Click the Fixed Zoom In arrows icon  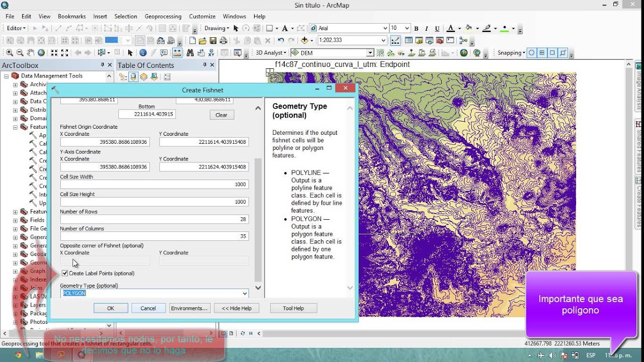(54, 52)
